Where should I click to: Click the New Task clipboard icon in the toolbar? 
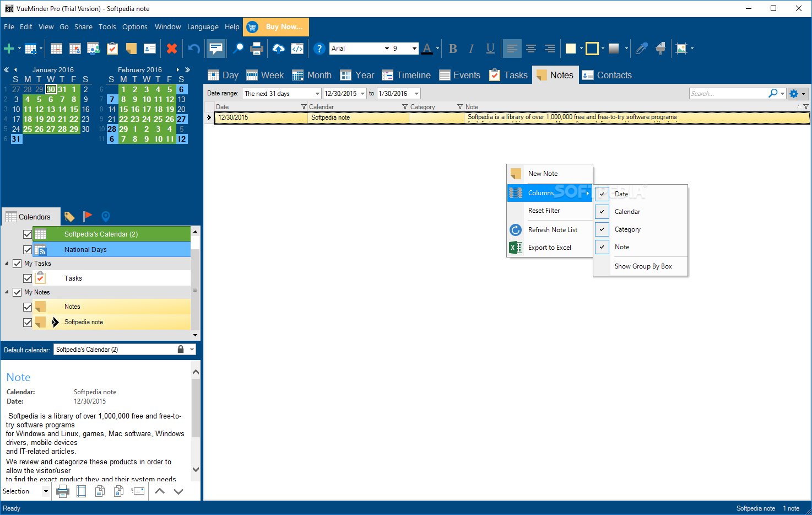[x=112, y=49]
